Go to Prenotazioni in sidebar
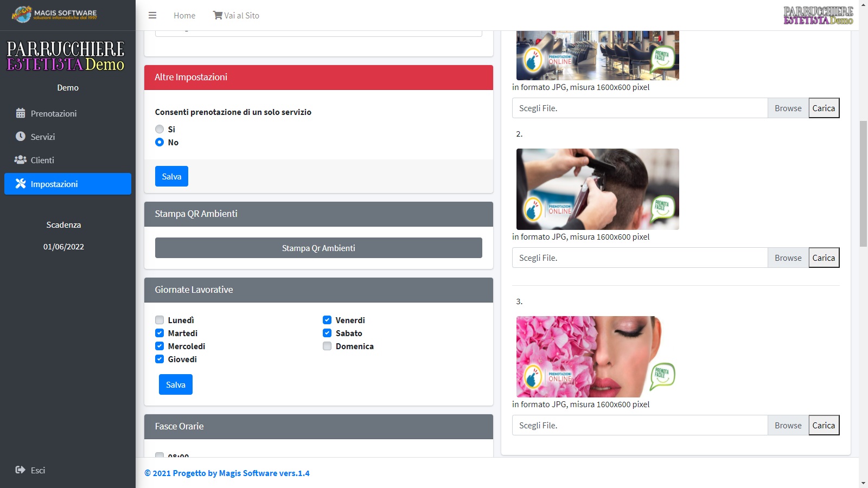 coord(68,113)
